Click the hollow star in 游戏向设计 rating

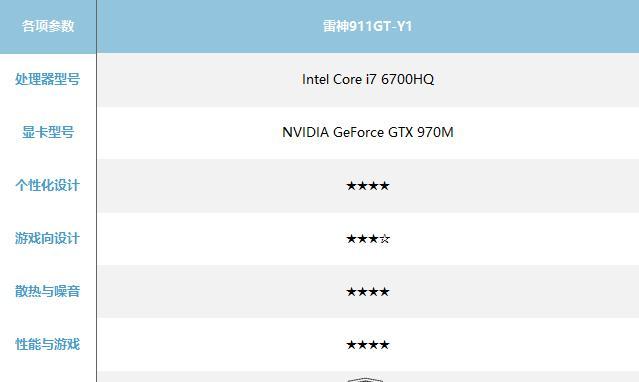coord(385,239)
